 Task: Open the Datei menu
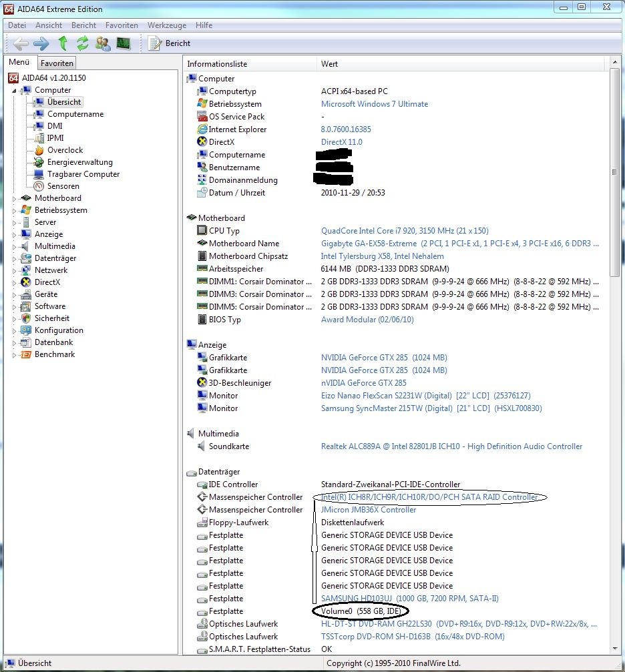tap(17, 25)
